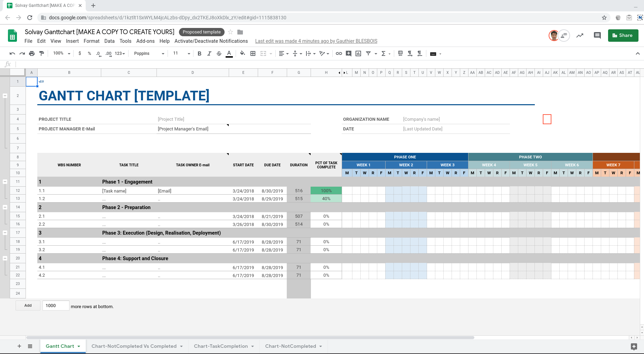Image resolution: width=644 pixels, height=354 pixels.
Task: Open the text color picker
Action: pos(229,53)
